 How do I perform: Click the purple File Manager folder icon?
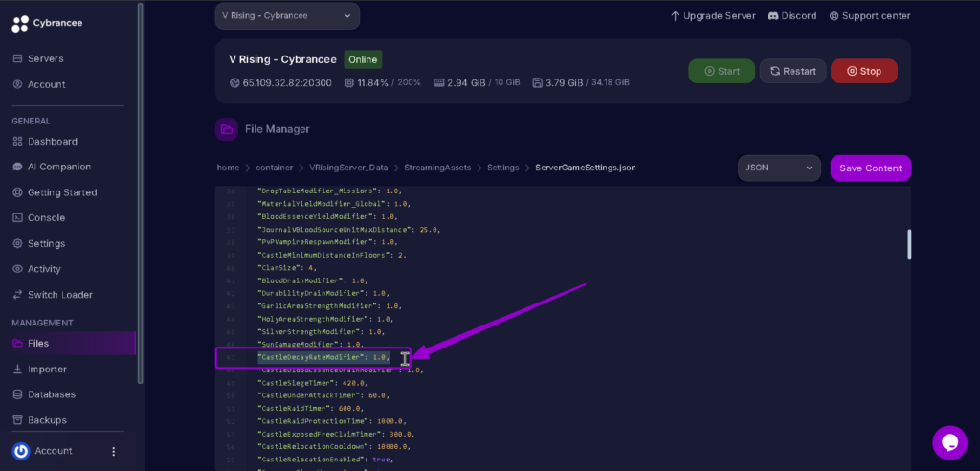click(226, 129)
